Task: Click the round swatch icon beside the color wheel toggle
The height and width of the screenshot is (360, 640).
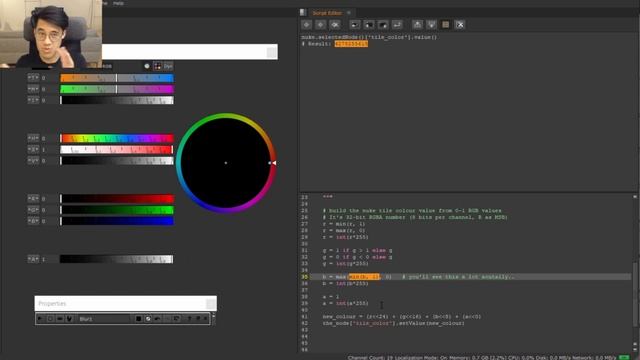Action: [x=147, y=66]
